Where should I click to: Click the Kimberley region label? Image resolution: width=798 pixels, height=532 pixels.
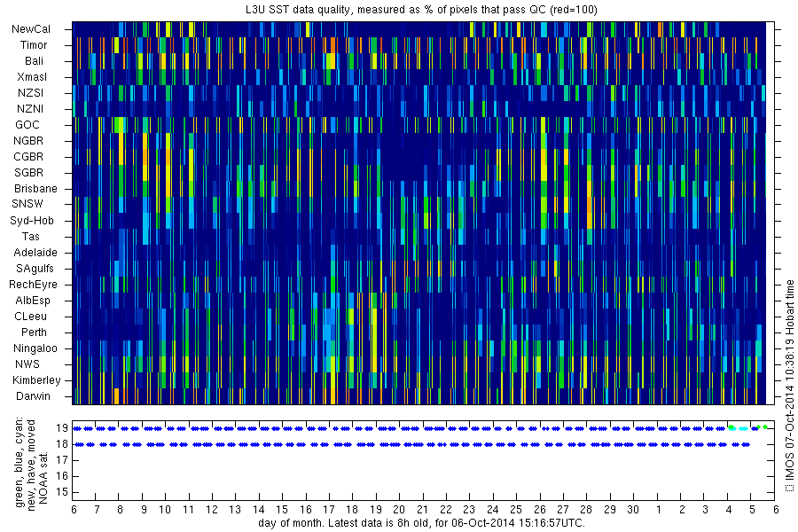point(36,380)
